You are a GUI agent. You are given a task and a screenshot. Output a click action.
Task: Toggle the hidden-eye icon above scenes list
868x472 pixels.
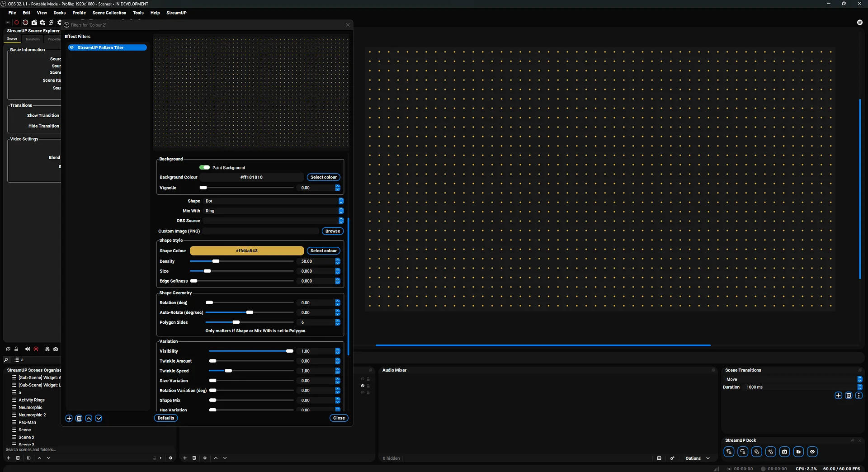pos(8,349)
